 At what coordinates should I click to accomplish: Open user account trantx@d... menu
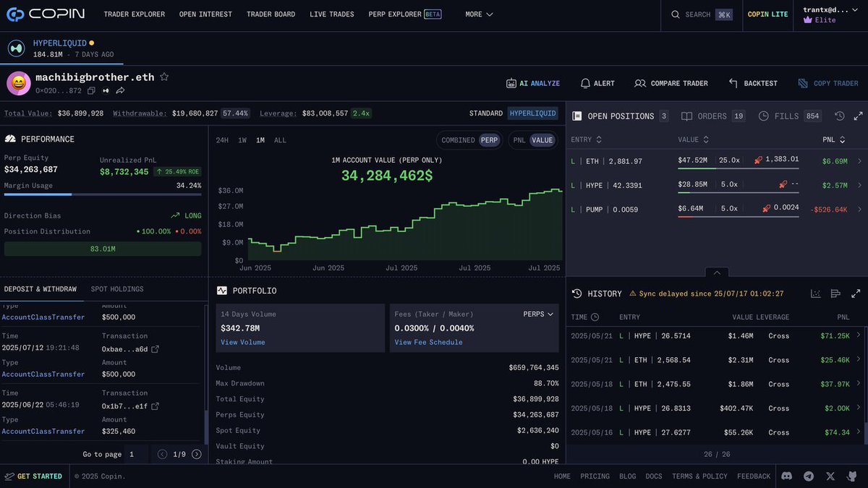829,14
